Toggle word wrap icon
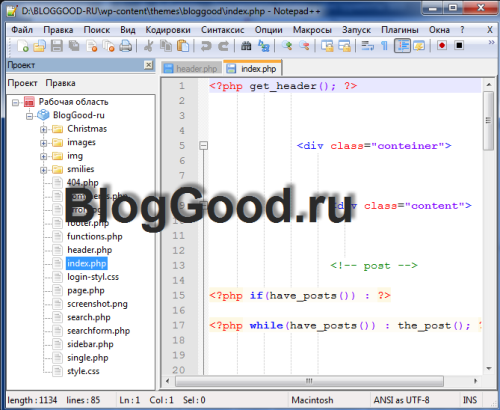 367,46
